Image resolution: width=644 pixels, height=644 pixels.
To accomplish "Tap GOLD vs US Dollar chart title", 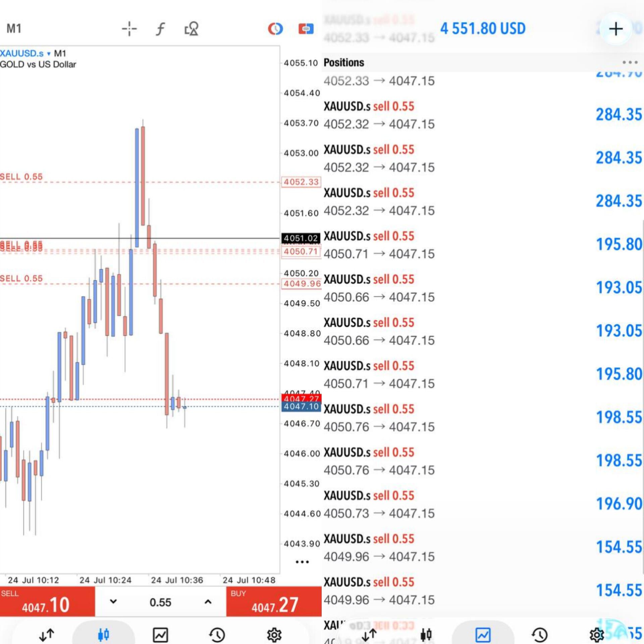I will (38, 64).
